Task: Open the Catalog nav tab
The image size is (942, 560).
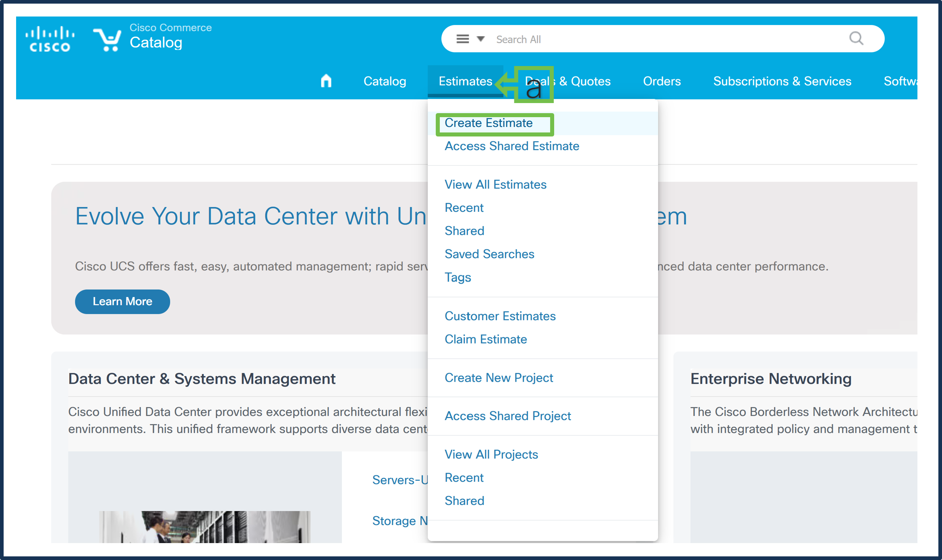Action: tap(385, 81)
